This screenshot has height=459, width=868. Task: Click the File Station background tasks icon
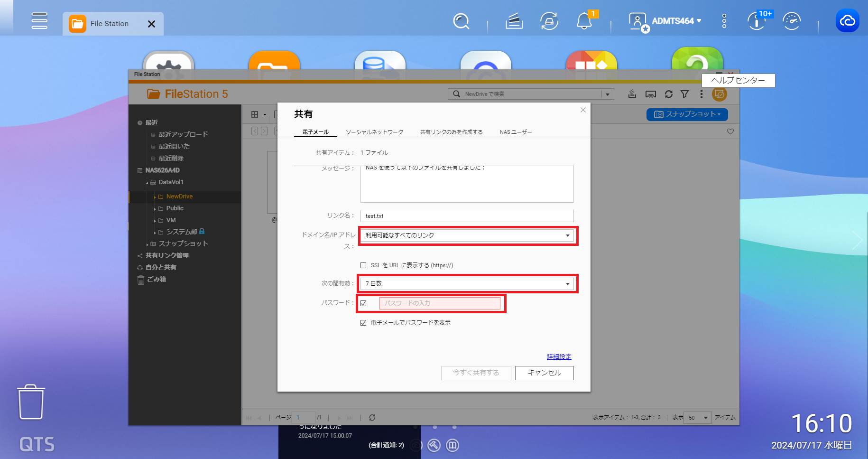(632, 94)
